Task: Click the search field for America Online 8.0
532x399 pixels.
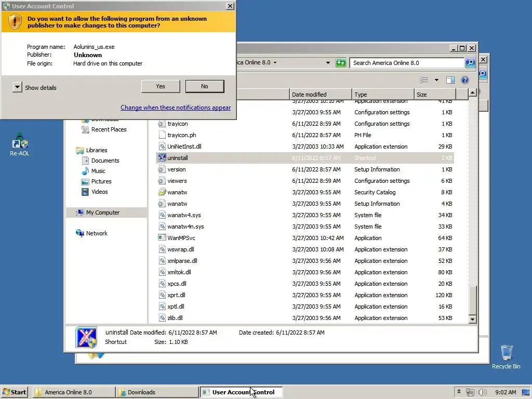Action: 406,63
